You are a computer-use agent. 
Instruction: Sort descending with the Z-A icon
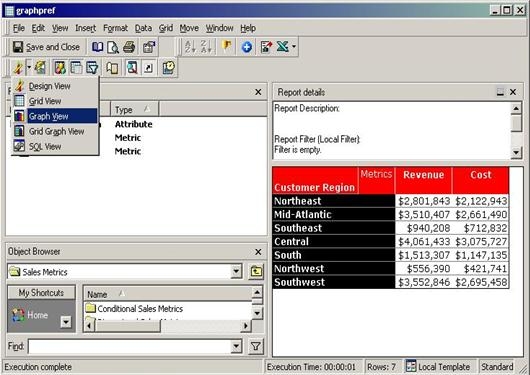[x=206, y=46]
